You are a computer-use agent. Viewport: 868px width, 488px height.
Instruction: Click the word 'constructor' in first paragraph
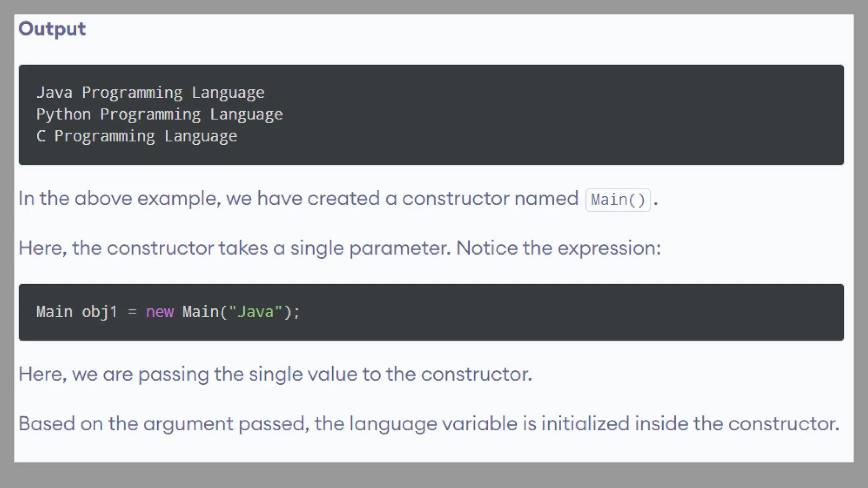coord(455,199)
